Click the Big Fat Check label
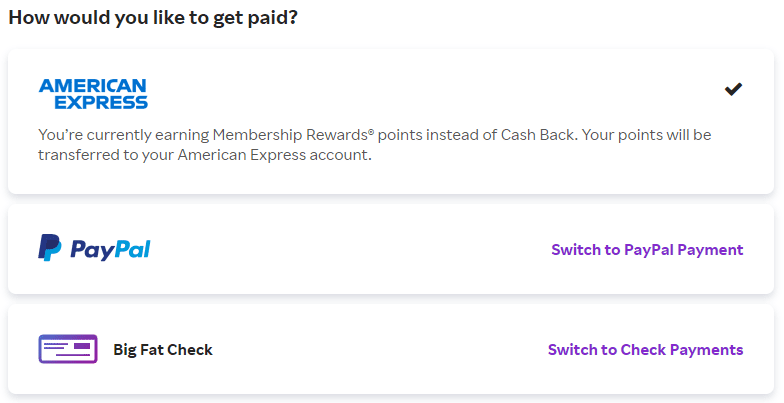This screenshot has width=784, height=403. pos(163,349)
